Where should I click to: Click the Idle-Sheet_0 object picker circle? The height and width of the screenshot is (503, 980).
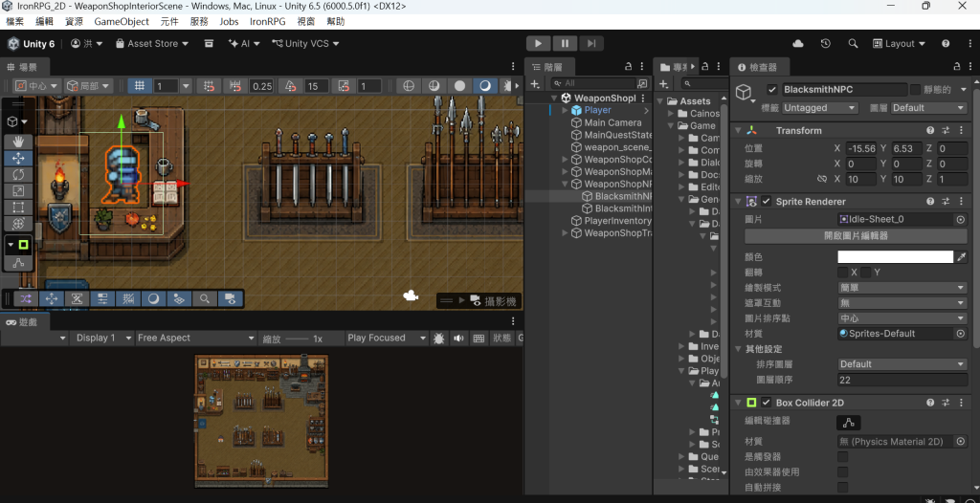961,219
